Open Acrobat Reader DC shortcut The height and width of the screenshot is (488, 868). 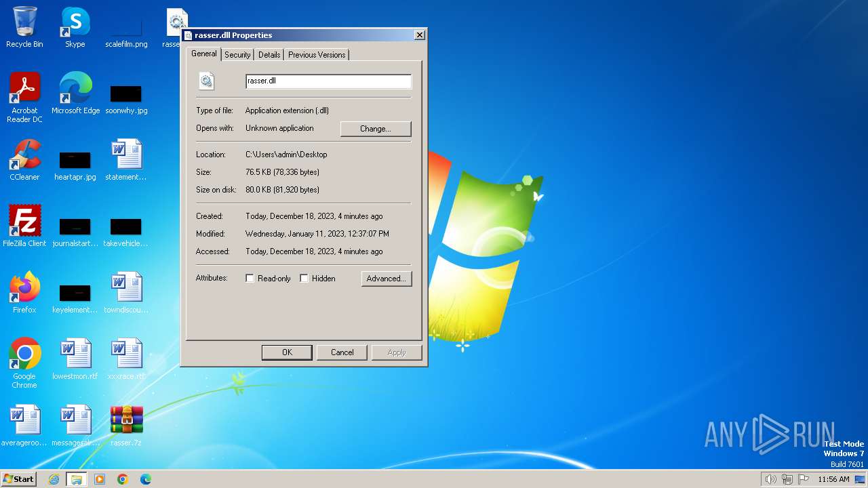(x=24, y=98)
